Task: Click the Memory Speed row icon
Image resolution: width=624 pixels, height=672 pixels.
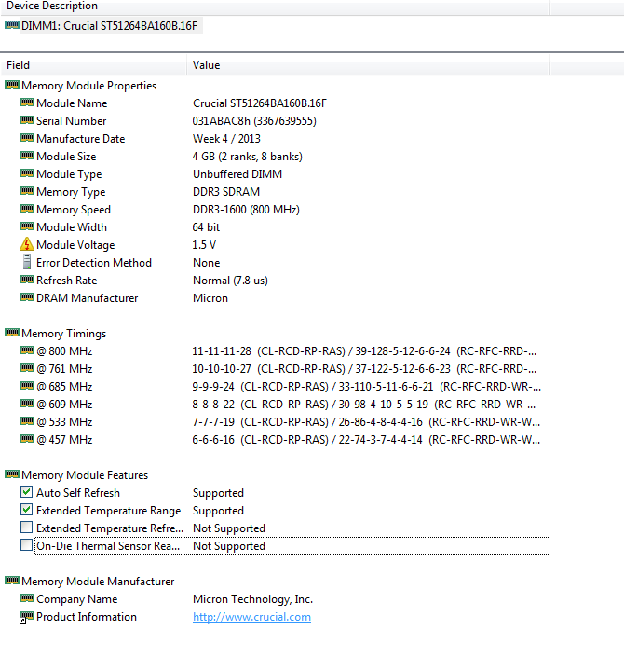Action: pos(27,209)
